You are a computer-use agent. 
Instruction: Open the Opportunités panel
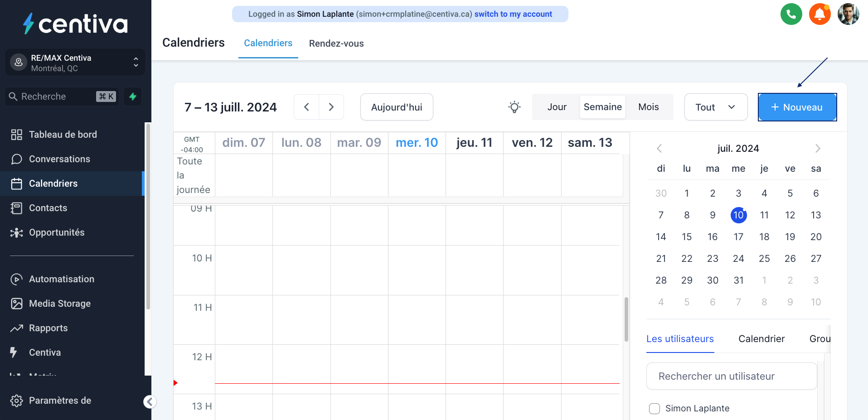click(57, 232)
